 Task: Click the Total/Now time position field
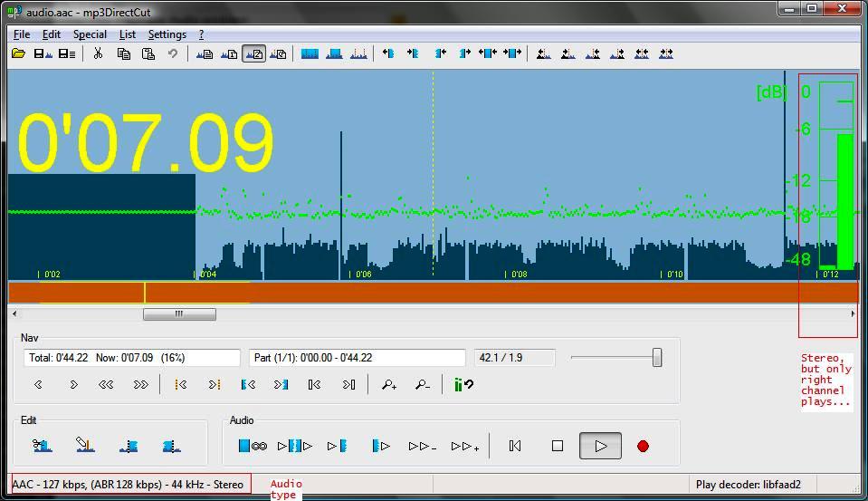(132, 358)
